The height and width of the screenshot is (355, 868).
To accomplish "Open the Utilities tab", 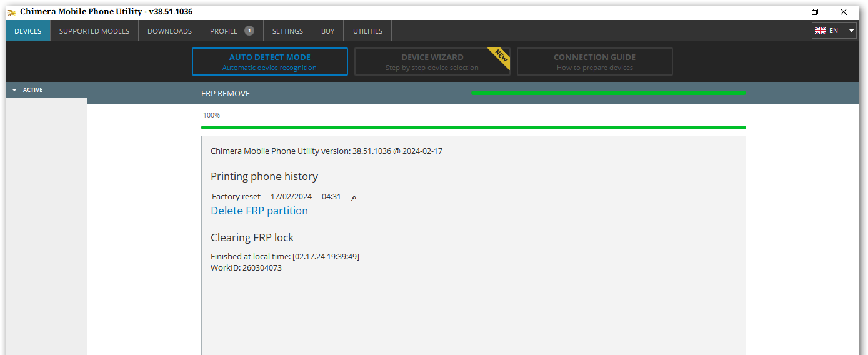I will tap(367, 31).
